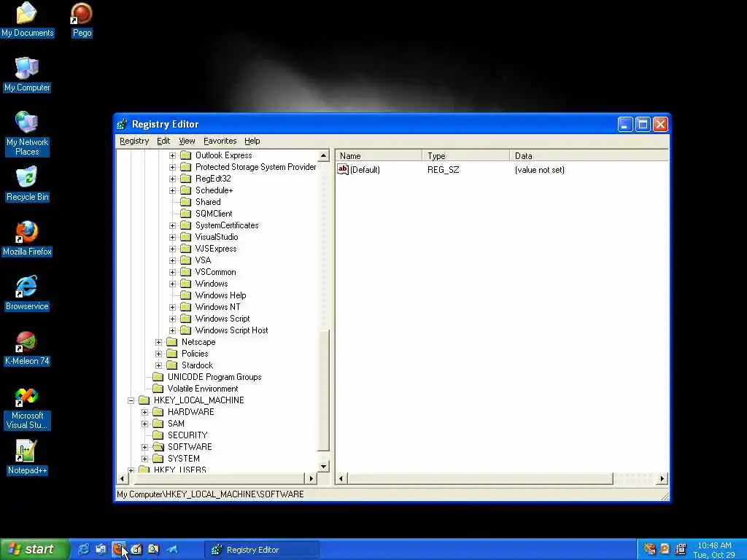Open My Computer on the desktop

point(27,75)
